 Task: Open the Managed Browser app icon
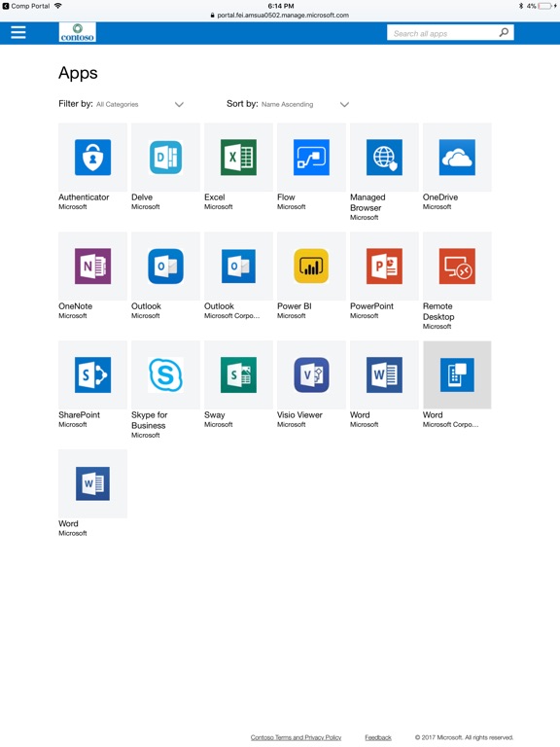[384, 158]
